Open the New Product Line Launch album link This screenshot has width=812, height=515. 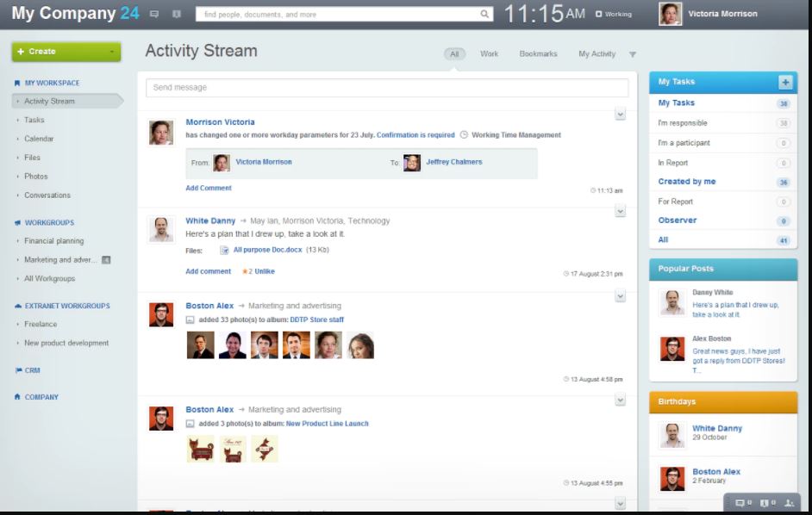(x=328, y=424)
